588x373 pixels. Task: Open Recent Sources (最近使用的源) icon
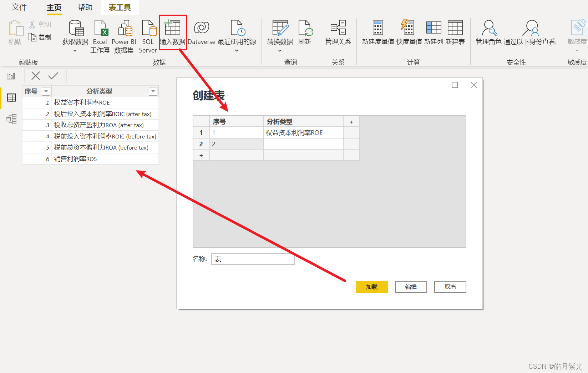point(237,28)
